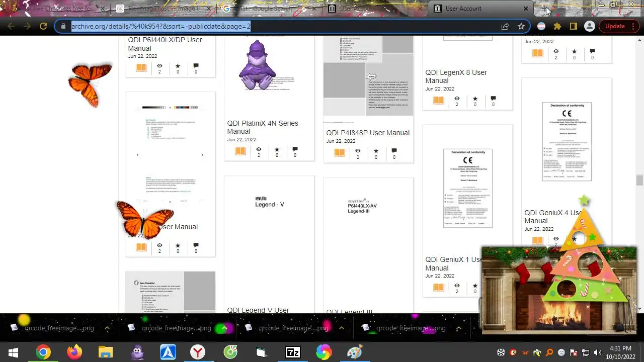Click the eye icon under QDI GeniuX 1 Manual
The width and height of the screenshot is (644, 362).
[x=457, y=286]
